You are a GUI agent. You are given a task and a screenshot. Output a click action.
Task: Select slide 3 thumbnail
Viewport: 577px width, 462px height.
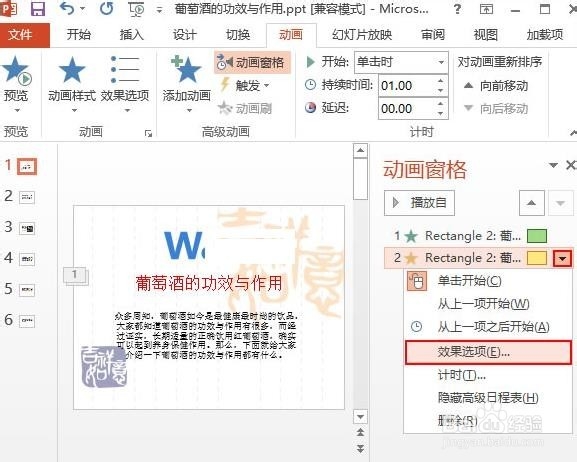[28, 228]
